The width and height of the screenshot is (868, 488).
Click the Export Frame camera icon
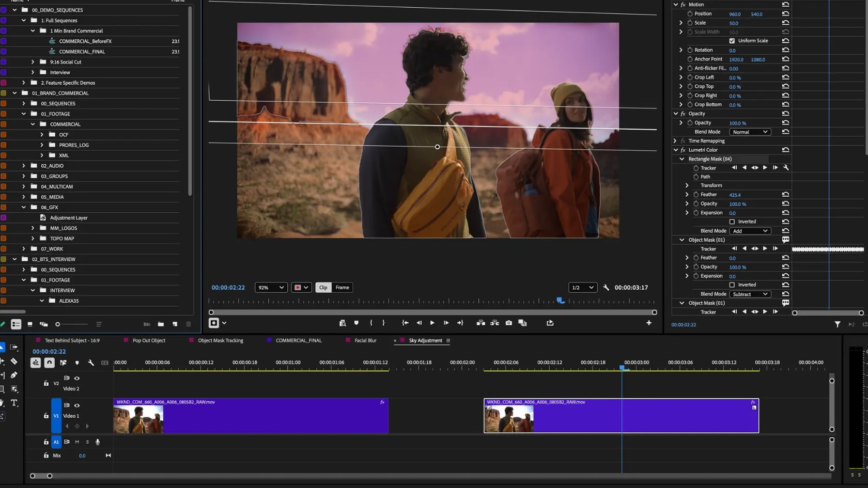(x=508, y=323)
